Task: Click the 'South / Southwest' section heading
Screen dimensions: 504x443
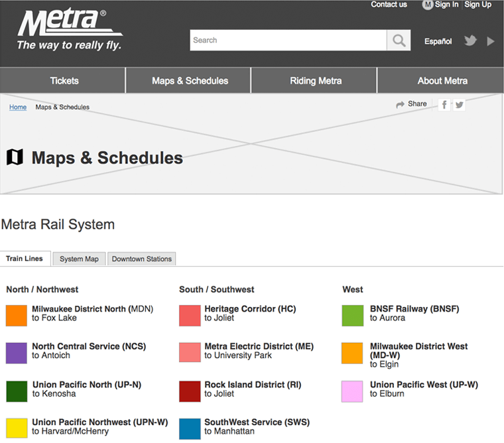Action: [217, 289]
